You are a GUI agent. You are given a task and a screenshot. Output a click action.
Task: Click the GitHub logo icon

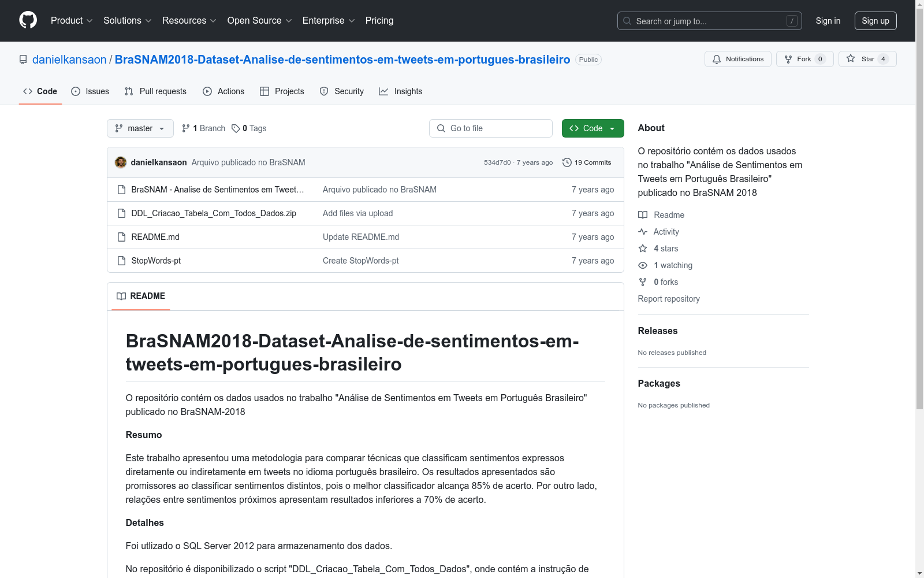coord(28,20)
